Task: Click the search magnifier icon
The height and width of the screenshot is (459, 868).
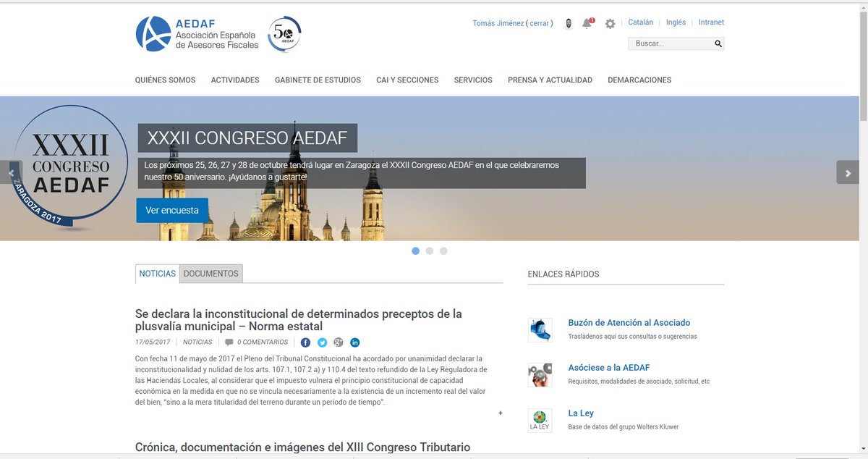Action: click(718, 43)
